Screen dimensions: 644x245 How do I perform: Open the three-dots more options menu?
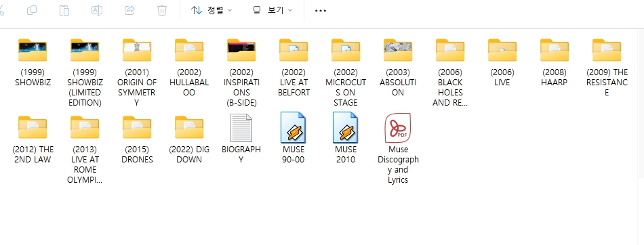coord(321,10)
